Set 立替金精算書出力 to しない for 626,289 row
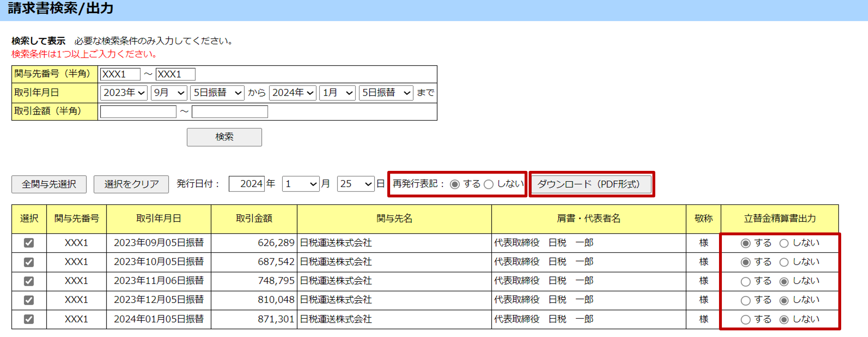The width and height of the screenshot is (868, 337). (x=784, y=243)
